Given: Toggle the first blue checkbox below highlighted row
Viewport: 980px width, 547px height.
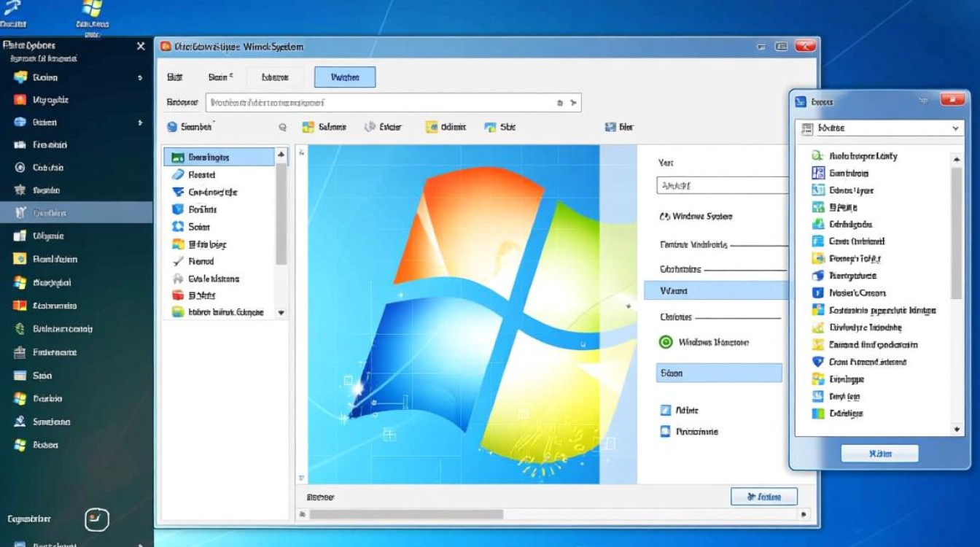Looking at the screenshot, I should click(665, 411).
